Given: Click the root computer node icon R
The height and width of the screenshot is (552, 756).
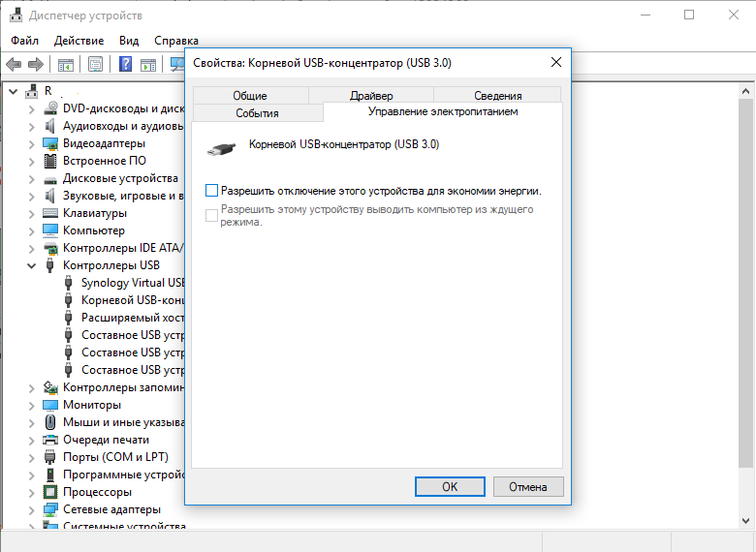Looking at the screenshot, I should click(32, 91).
